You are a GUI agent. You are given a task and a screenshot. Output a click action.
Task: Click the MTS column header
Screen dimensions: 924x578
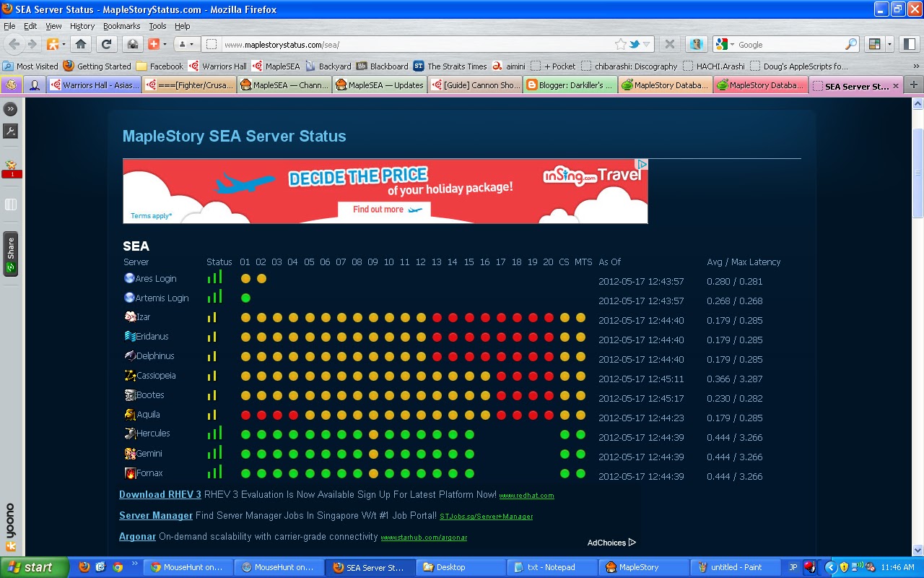(583, 262)
